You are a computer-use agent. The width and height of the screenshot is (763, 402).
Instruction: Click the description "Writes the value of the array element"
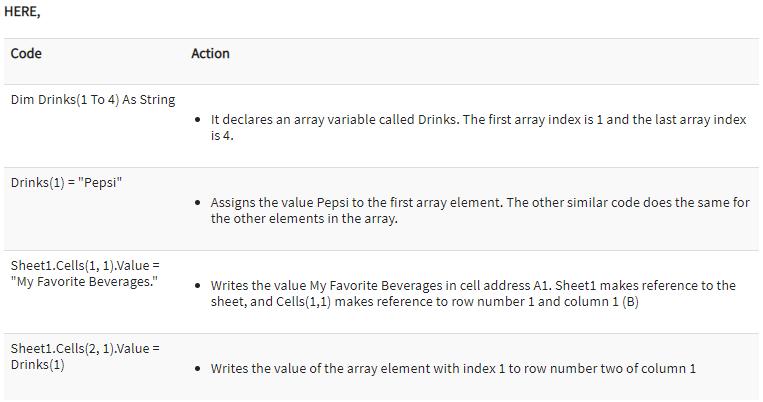point(453,368)
